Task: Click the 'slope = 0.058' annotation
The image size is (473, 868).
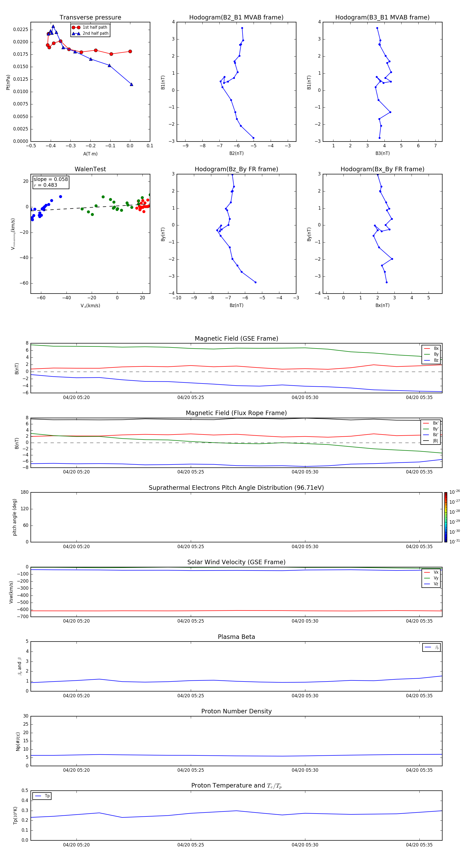Action: [x=51, y=179]
